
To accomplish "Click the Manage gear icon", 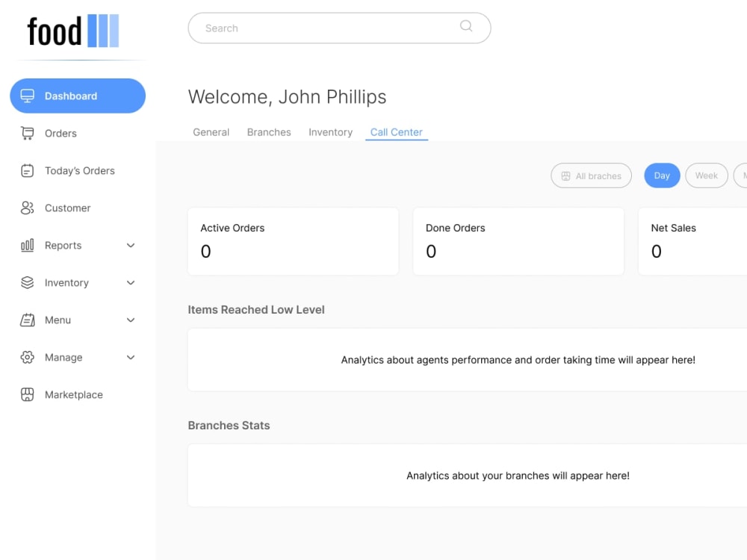I will click(x=28, y=357).
